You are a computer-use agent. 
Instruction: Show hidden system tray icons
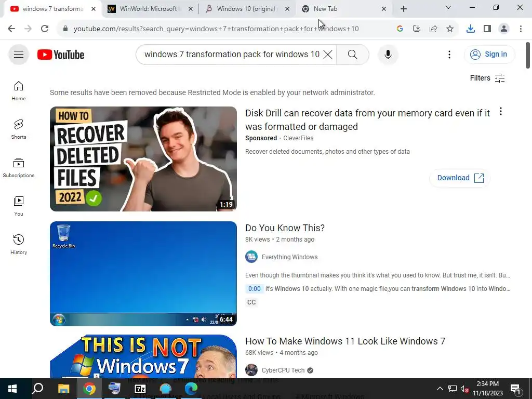click(x=440, y=389)
